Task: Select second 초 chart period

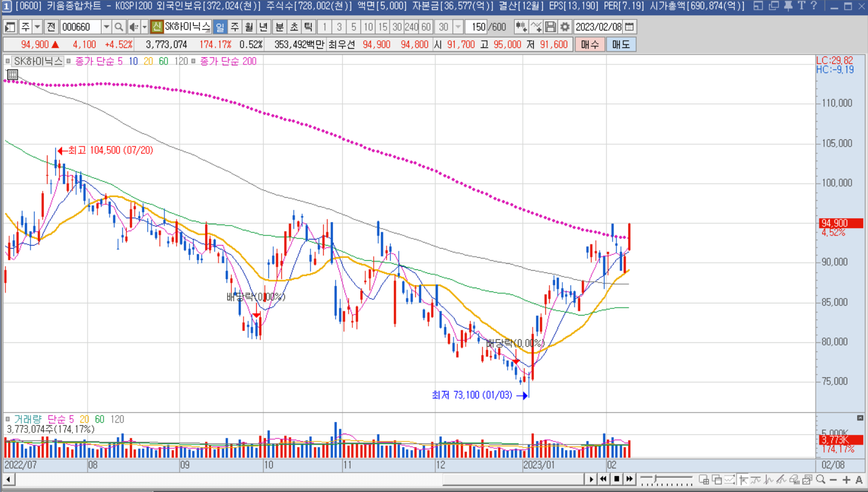Action: tap(294, 27)
